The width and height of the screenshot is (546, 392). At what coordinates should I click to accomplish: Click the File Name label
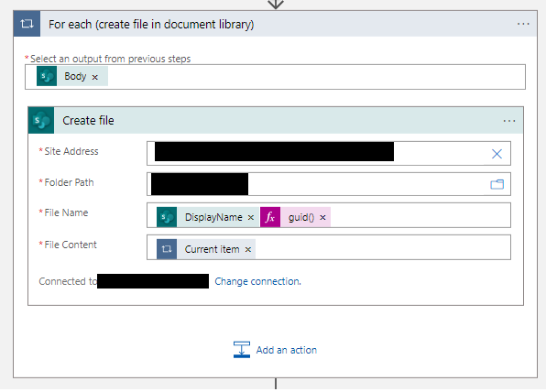point(66,212)
